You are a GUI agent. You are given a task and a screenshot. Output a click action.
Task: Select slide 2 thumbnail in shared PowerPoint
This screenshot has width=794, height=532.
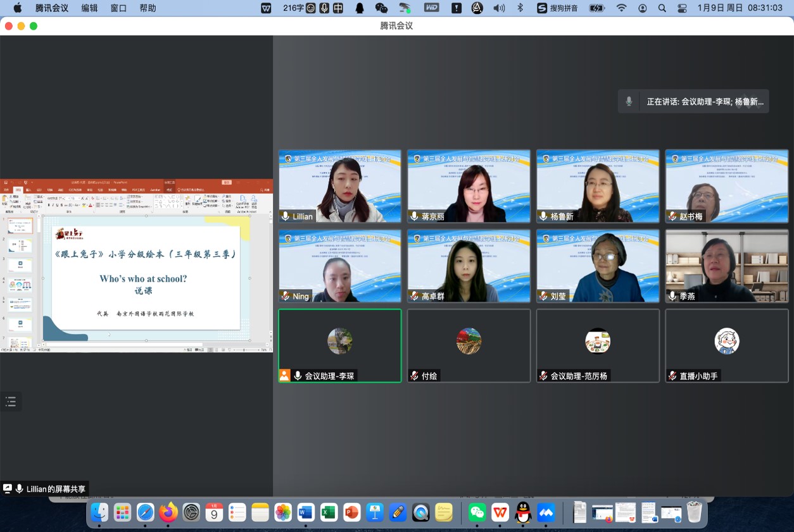(20, 246)
